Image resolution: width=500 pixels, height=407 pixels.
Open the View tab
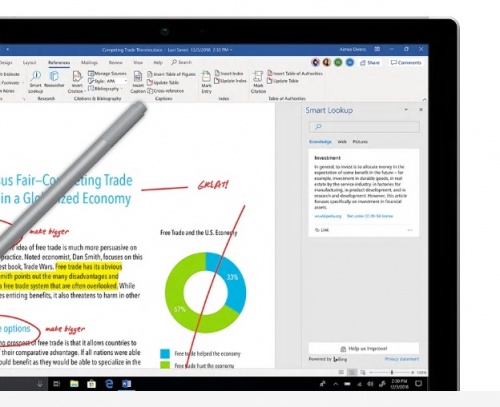tap(138, 63)
